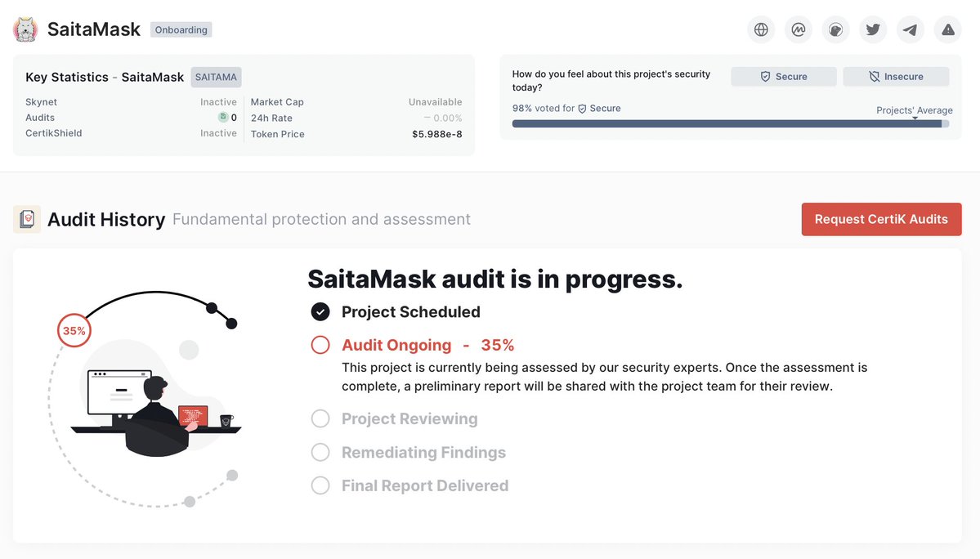This screenshot has width=980, height=559.
Task: Click the Audit History heading
Action: click(x=106, y=219)
